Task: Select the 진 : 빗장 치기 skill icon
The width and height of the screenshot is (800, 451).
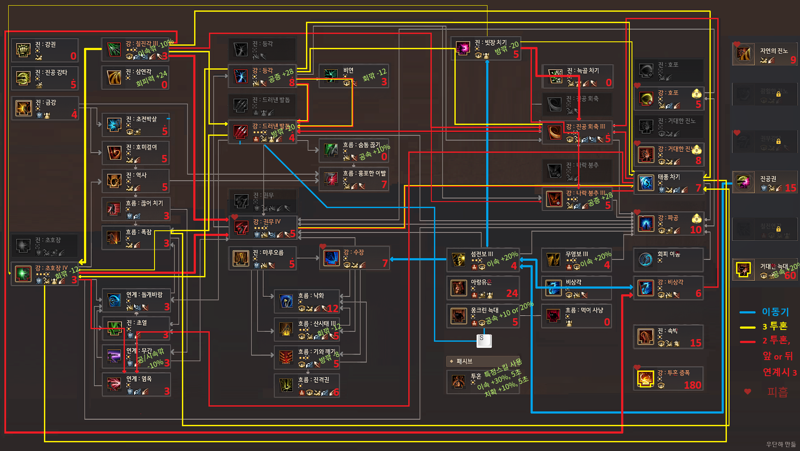Action: [x=463, y=48]
